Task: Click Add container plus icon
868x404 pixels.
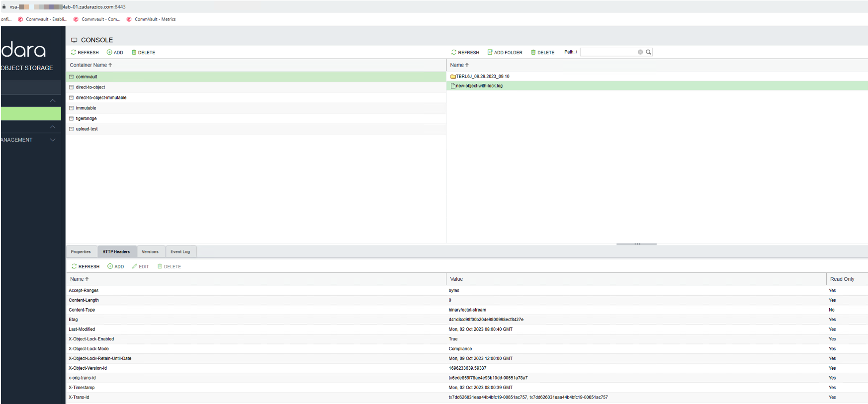Action: point(109,52)
